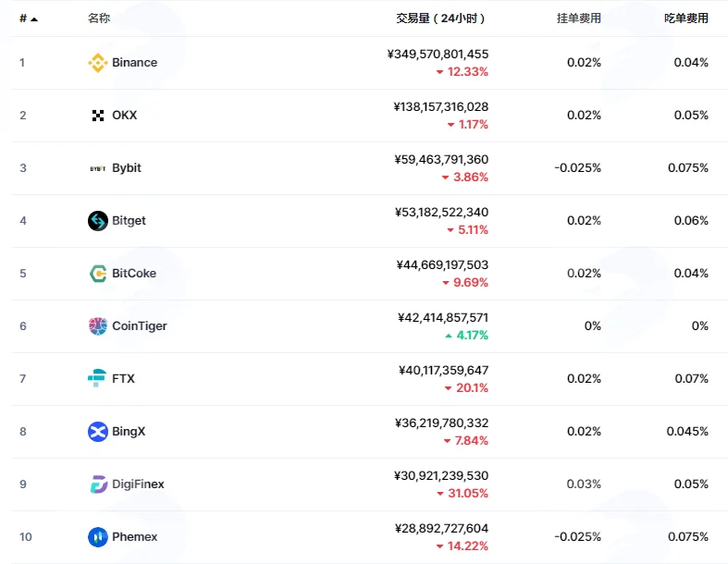
Task: Click the Binance logo icon
Action: click(x=97, y=63)
